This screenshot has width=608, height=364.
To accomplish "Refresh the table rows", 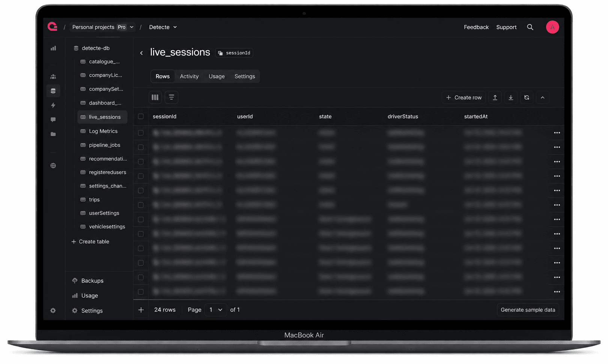I will (x=527, y=97).
